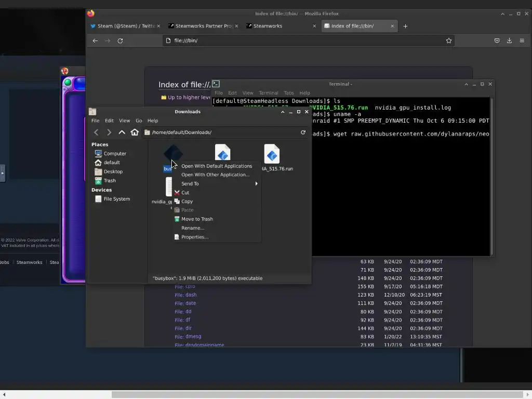Click Steamworks link in Steam footer
The width and height of the screenshot is (532, 399).
point(29,262)
